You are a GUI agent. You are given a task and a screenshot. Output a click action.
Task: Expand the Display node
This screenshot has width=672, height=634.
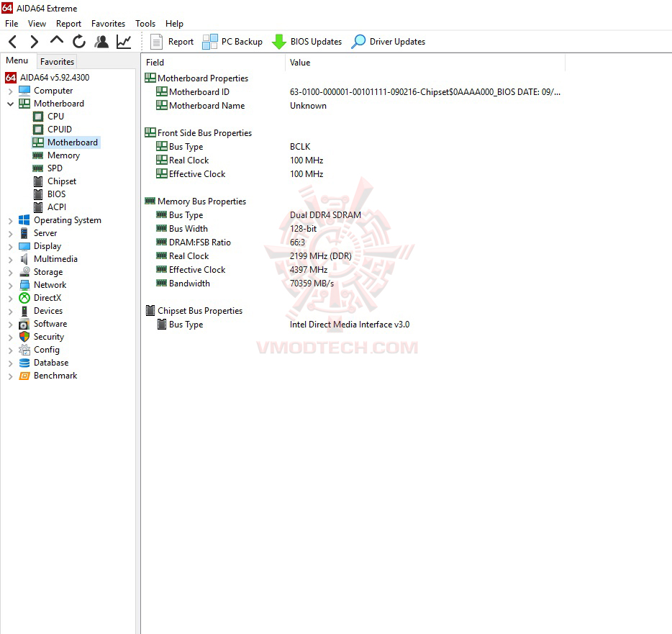(10, 247)
